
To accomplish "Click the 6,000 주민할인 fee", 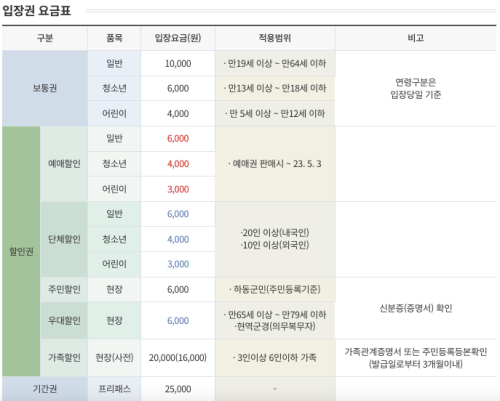I will pos(178,289).
